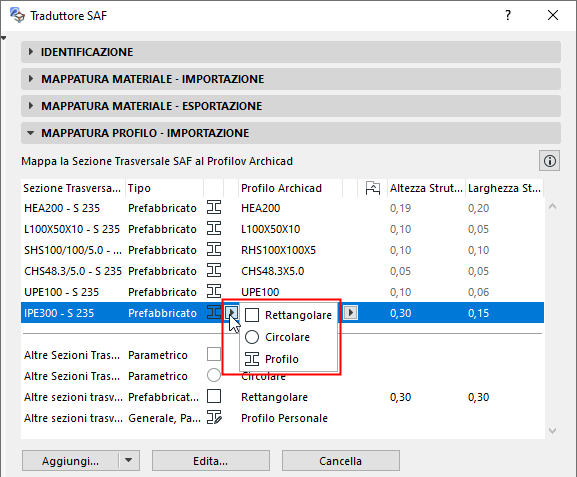The width and height of the screenshot is (577, 477).
Task: Choose Profilo from the popup menu
Action: [288, 359]
